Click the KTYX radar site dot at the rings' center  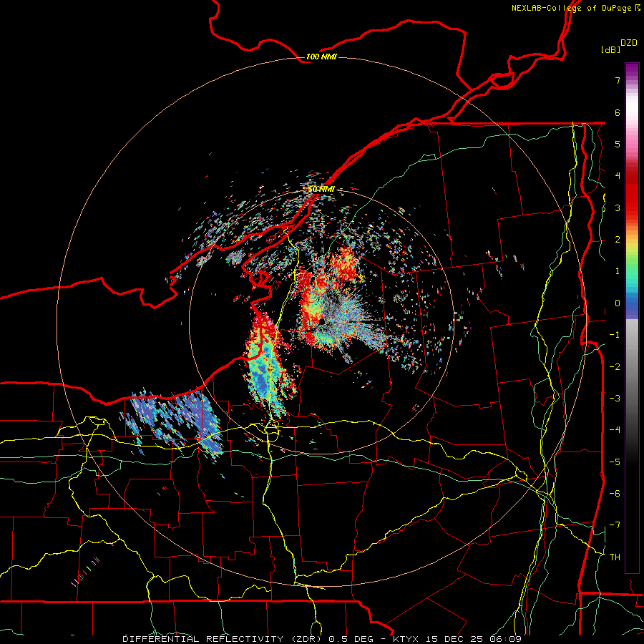(321, 321)
